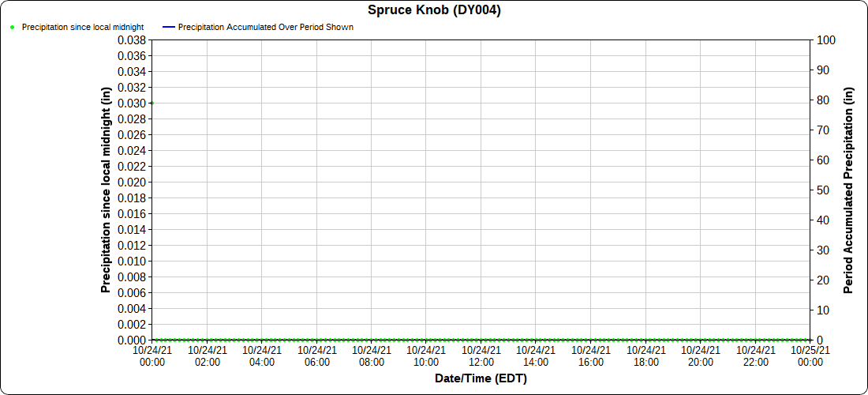The height and width of the screenshot is (395, 868).
Task: Click the 100 right axis tick value
Action: (x=825, y=39)
